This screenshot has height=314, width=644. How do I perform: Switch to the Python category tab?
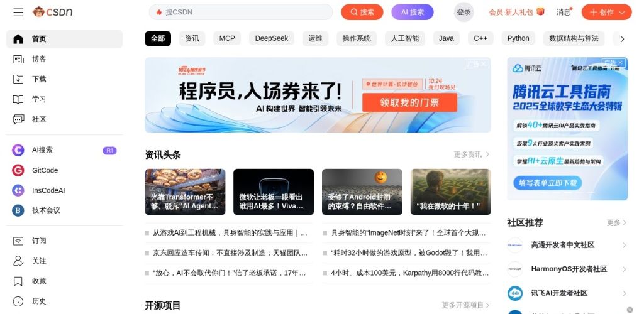pos(518,38)
